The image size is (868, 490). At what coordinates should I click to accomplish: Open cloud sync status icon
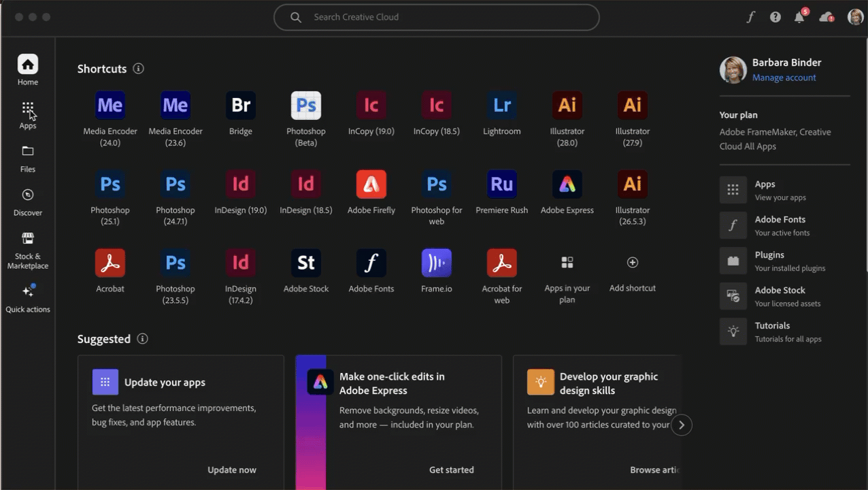[x=827, y=17]
